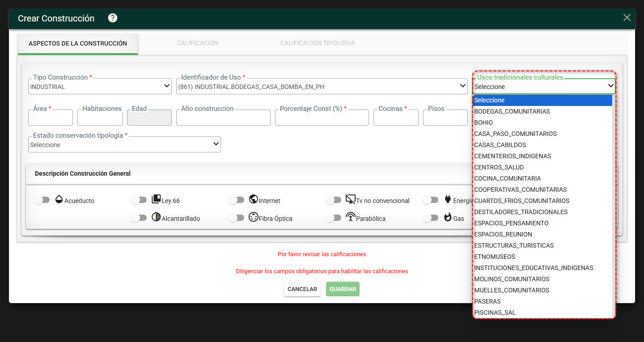Click the Acueducto water drop icon
Viewport: 644px width, 342px height.
click(59, 199)
